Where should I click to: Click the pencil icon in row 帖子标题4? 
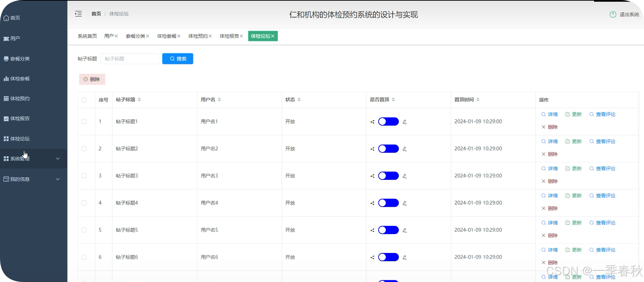405,203
